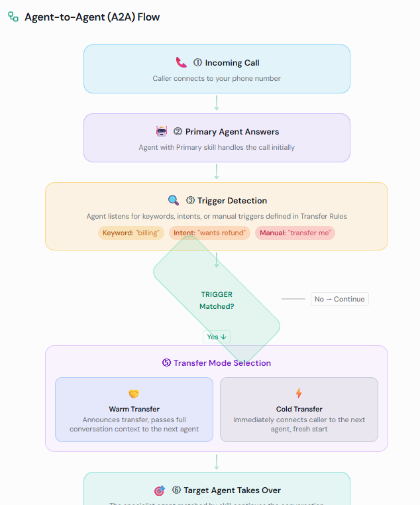Click the "Yes ↓" branch label

217,337
